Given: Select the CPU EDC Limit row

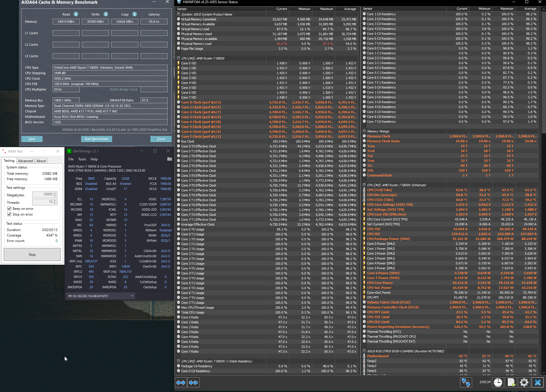Looking at the screenshot, I should click(x=450, y=322).
